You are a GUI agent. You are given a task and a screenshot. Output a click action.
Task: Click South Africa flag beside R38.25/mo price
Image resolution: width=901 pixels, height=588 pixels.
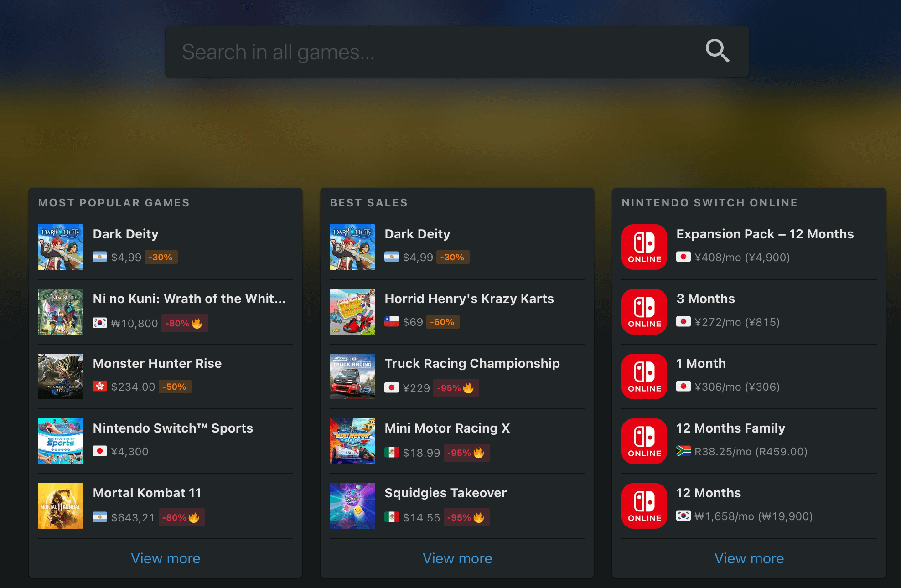pos(683,451)
